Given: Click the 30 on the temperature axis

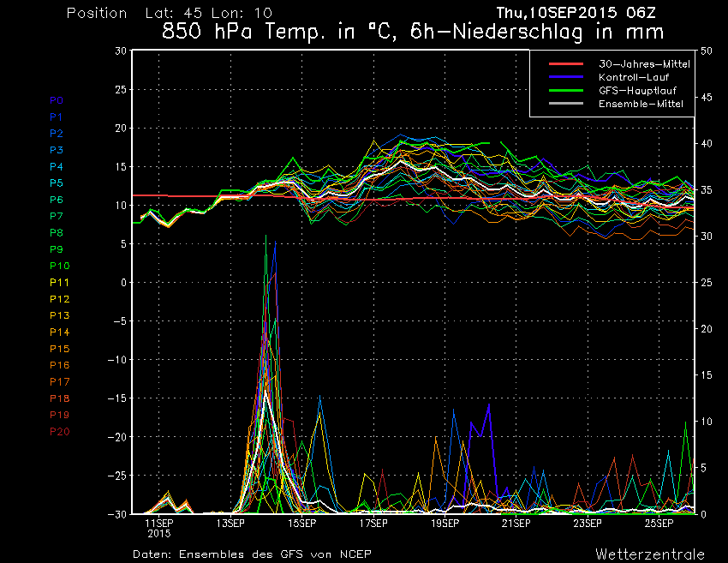Looking at the screenshot, I should pyautogui.click(x=121, y=51).
